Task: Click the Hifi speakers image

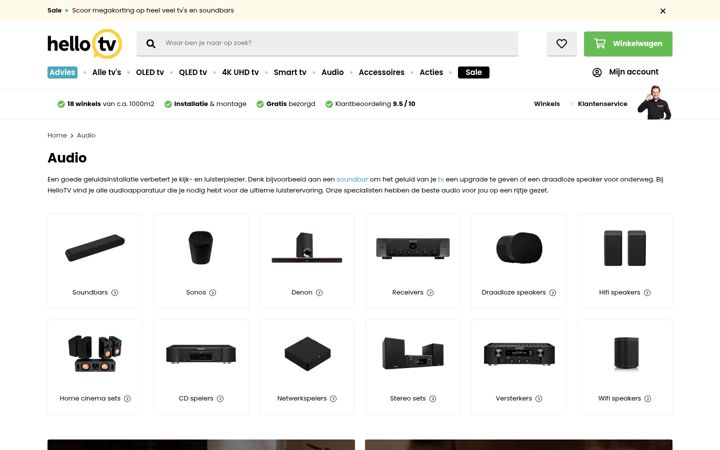Action: tap(624, 248)
